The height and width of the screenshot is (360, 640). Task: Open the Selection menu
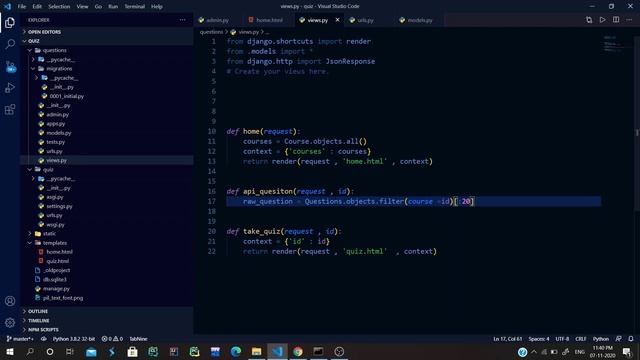[59, 7]
